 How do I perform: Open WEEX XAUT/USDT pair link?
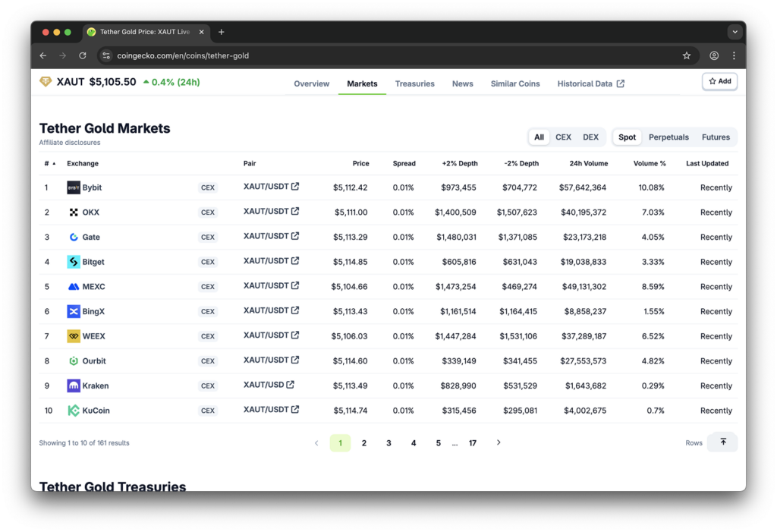click(x=271, y=335)
